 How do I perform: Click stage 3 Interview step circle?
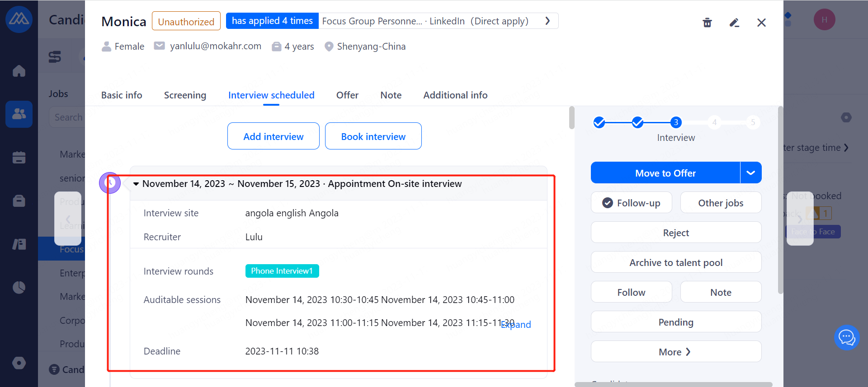(676, 122)
